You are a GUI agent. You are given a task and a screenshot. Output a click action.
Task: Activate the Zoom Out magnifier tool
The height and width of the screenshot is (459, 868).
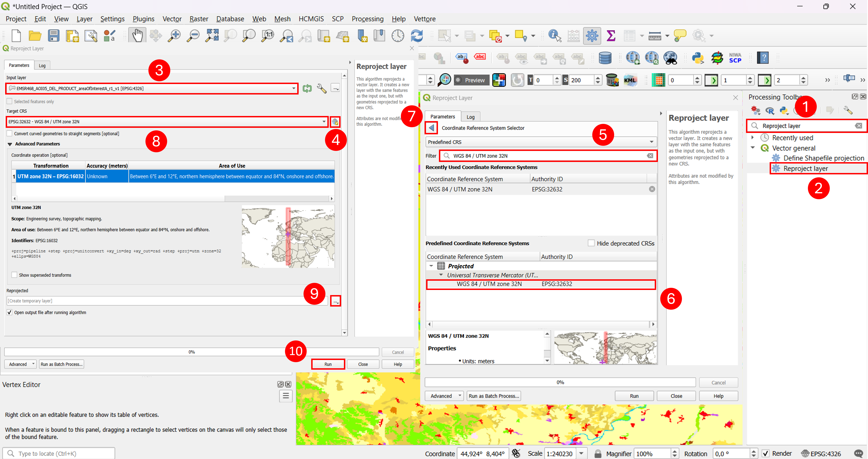193,36
